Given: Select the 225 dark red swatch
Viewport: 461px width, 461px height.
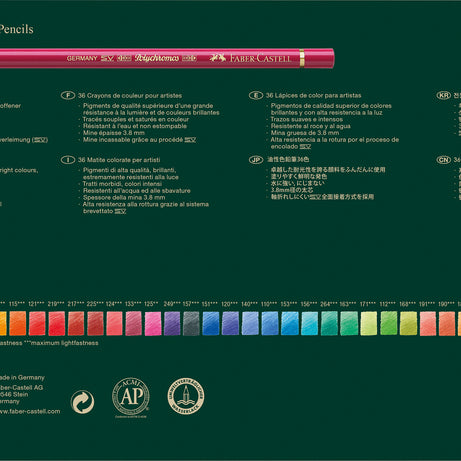Looking at the screenshot, I should [95, 323].
